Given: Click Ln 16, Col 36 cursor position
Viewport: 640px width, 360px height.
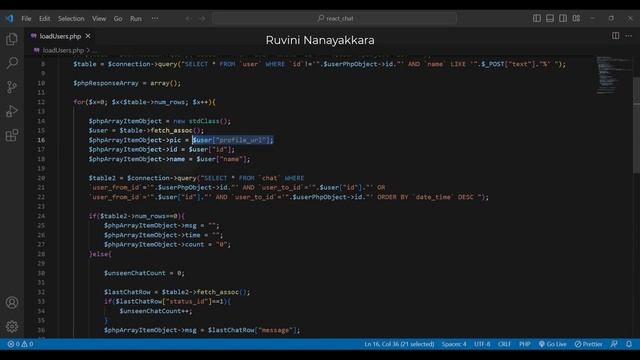Looking at the screenshot, I should coord(399,344).
